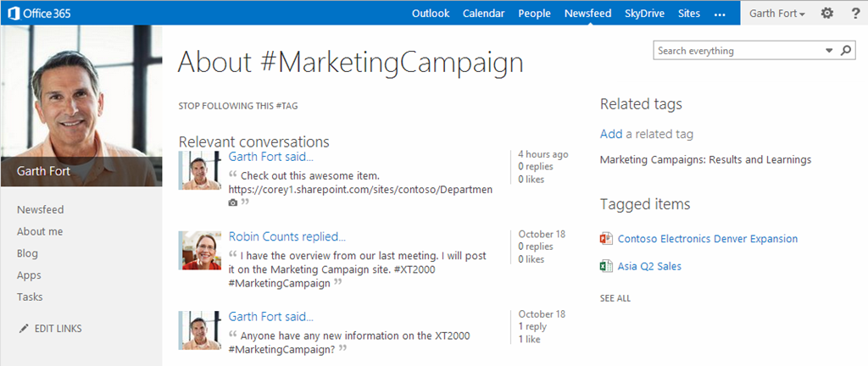Open Contoso Electronics Denver Expansion document link
This screenshot has height=366, width=868.
[708, 239]
